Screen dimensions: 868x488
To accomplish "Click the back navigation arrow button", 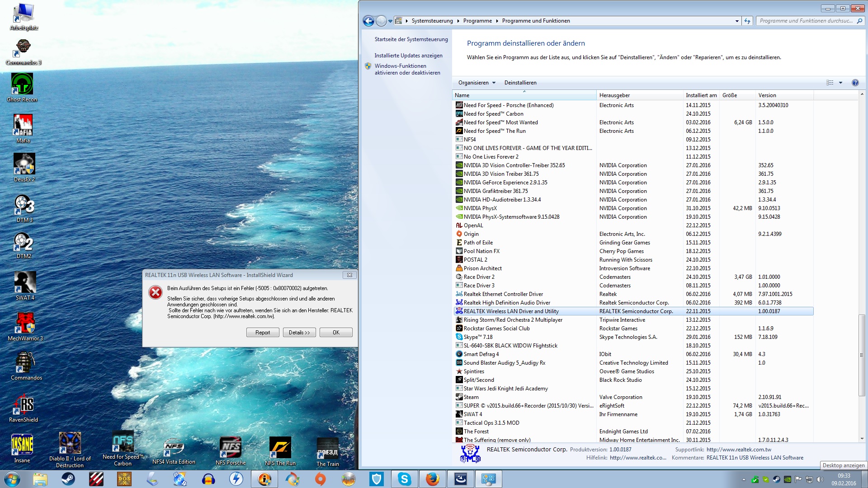I will click(368, 21).
